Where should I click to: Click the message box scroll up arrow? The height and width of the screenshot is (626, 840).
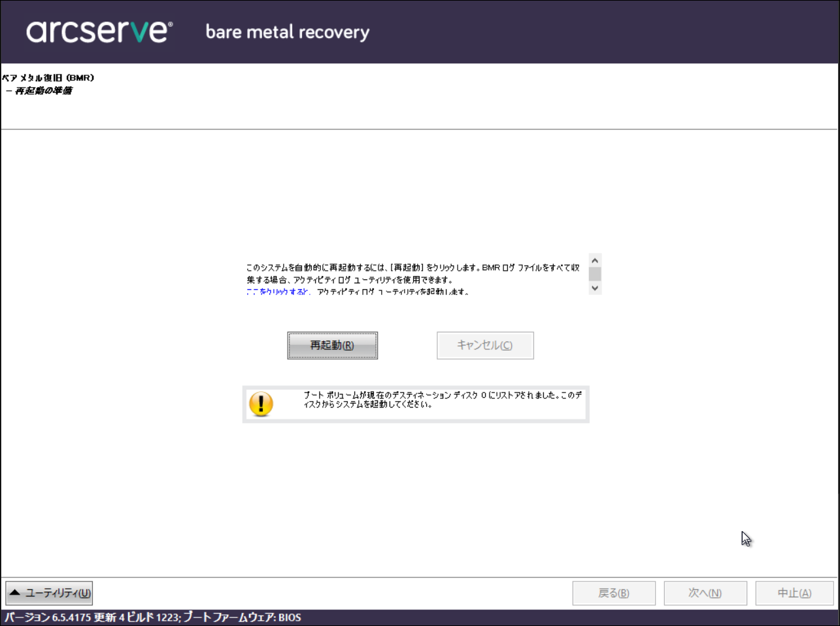(595, 260)
